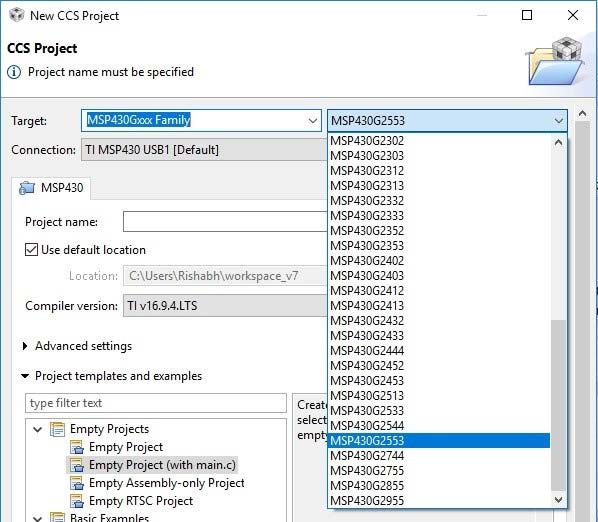Select the Empty Projects category label

(109, 429)
